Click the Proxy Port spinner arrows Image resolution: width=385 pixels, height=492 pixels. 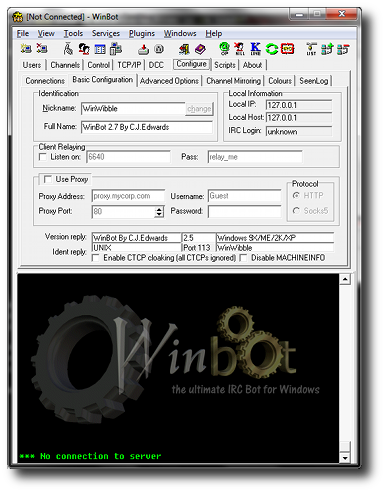pos(159,212)
